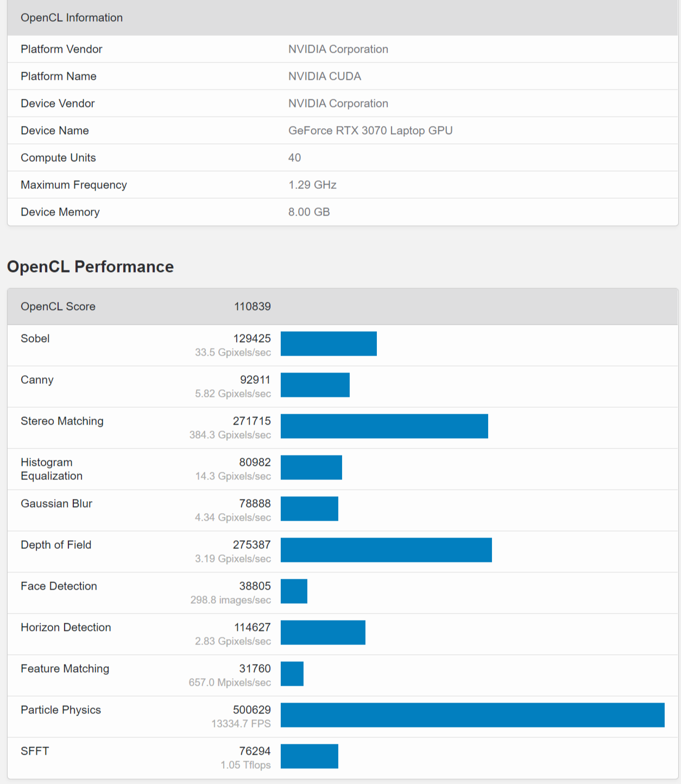The height and width of the screenshot is (784, 681).
Task: Click the Sobel score 129425
Action: click(252, 338)
